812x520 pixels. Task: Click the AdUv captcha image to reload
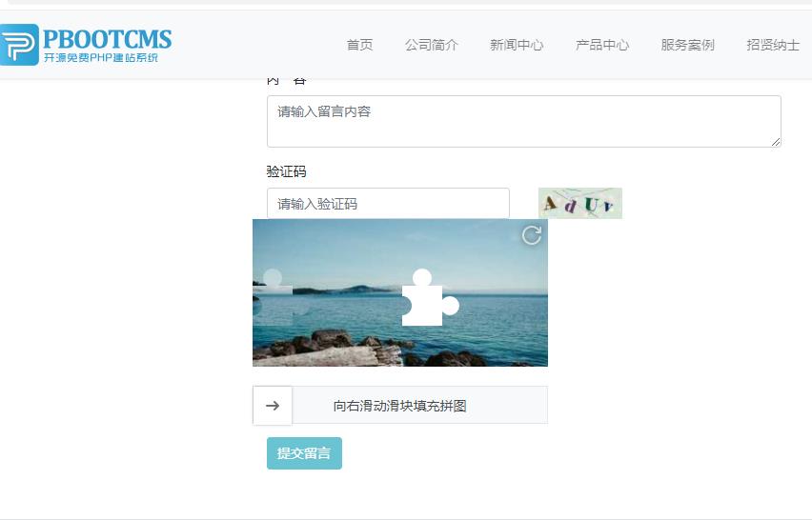click(579, 203)
